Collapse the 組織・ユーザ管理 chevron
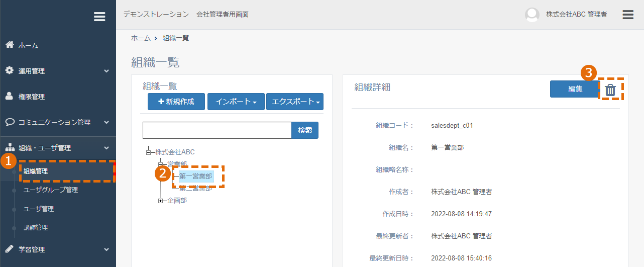The image size is (644, 267). click(106, 148)
